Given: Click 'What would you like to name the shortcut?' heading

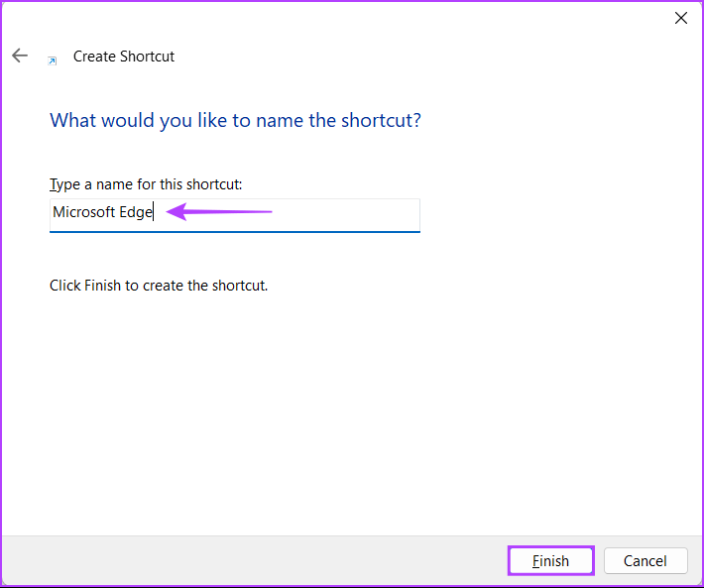Looking at the screenshot, I should pos(235,120).
